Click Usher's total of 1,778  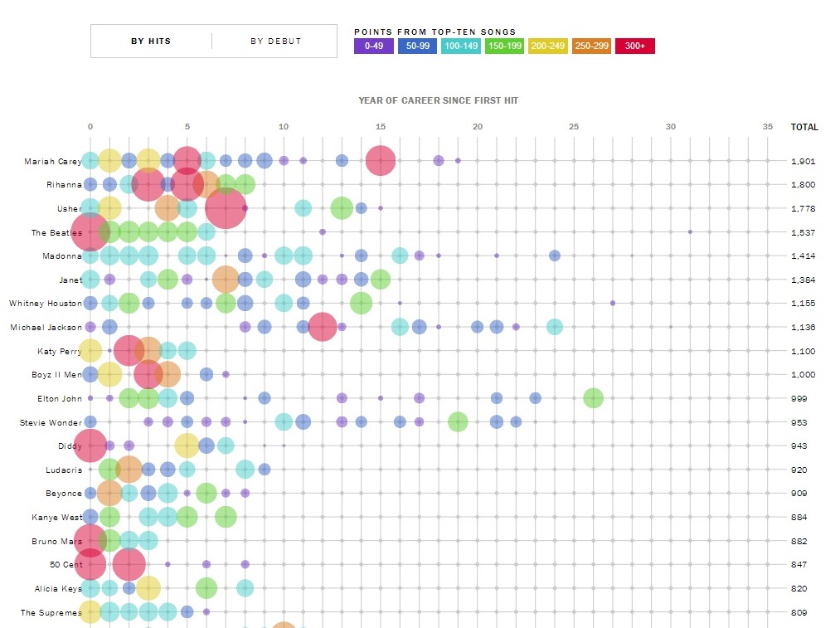point(803,208)
